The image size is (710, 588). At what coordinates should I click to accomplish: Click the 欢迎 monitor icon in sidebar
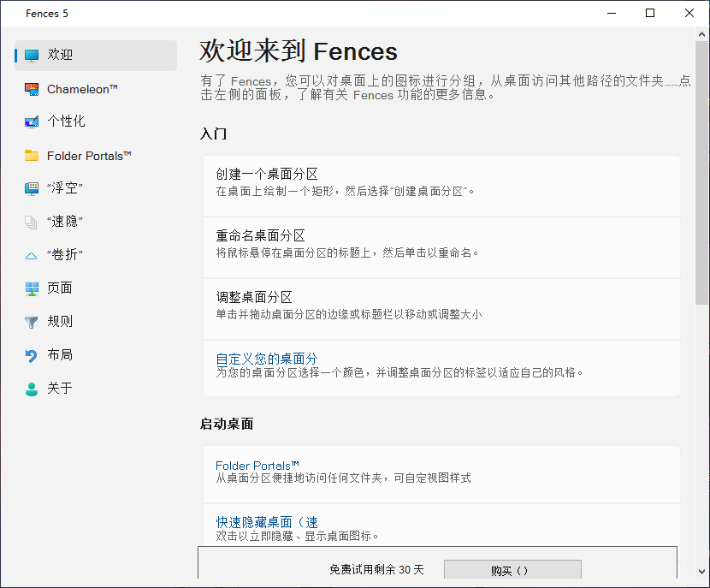(x=32, y=56)
